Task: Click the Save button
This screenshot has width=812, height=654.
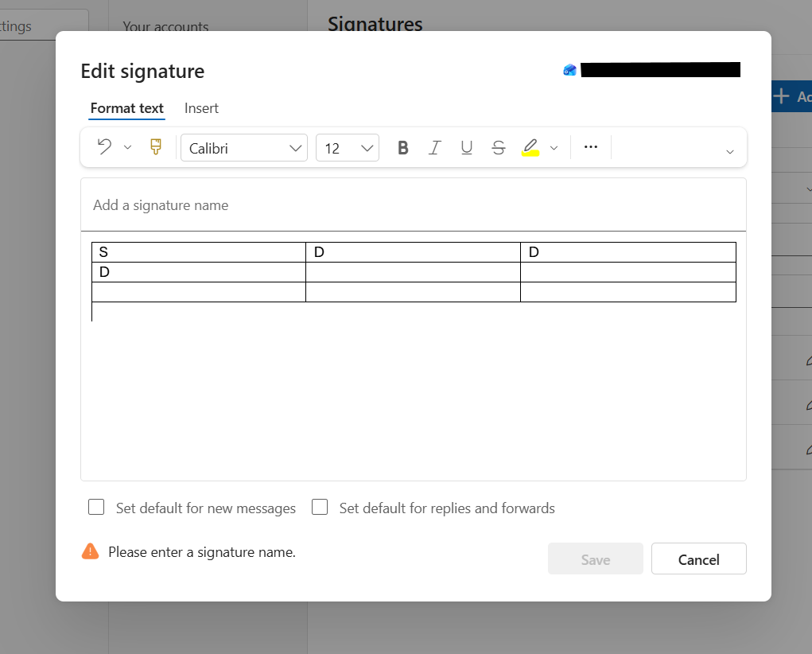Action: (x=596, y=559)
